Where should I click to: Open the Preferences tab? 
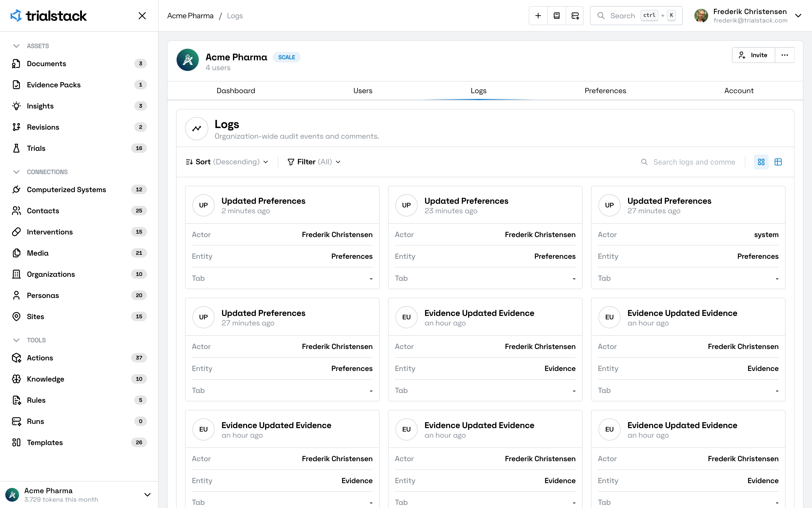[605, 91]
